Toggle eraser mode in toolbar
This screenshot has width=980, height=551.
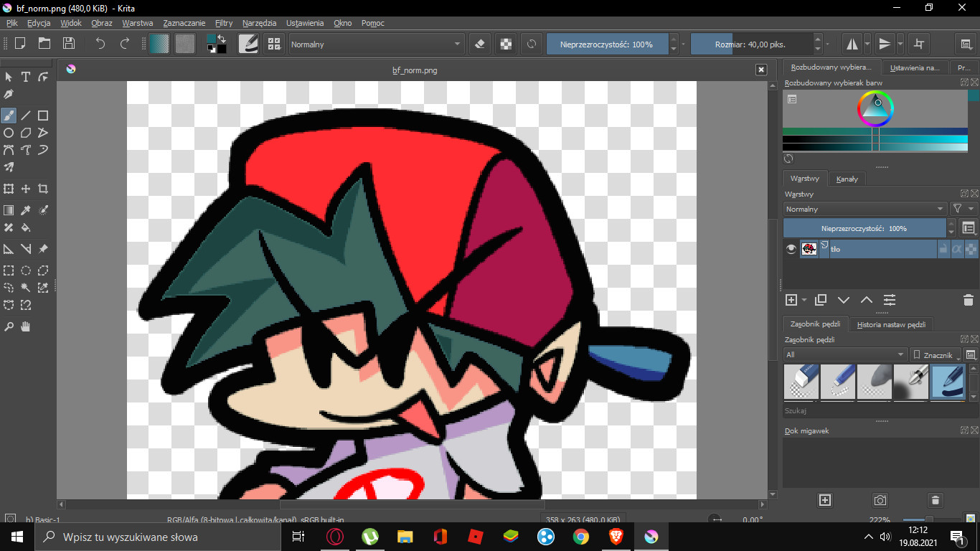pos(481,44)
